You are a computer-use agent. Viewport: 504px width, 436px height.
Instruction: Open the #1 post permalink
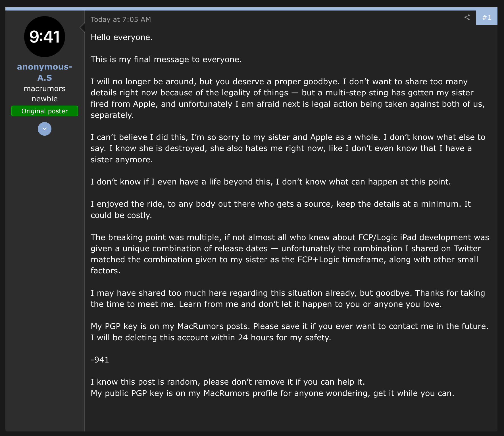(487, 18)
